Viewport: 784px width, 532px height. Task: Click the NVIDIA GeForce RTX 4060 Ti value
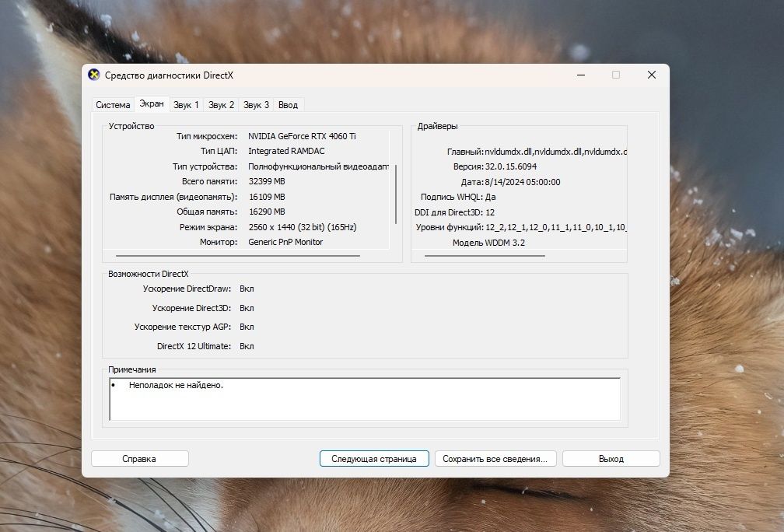(302, 136)
